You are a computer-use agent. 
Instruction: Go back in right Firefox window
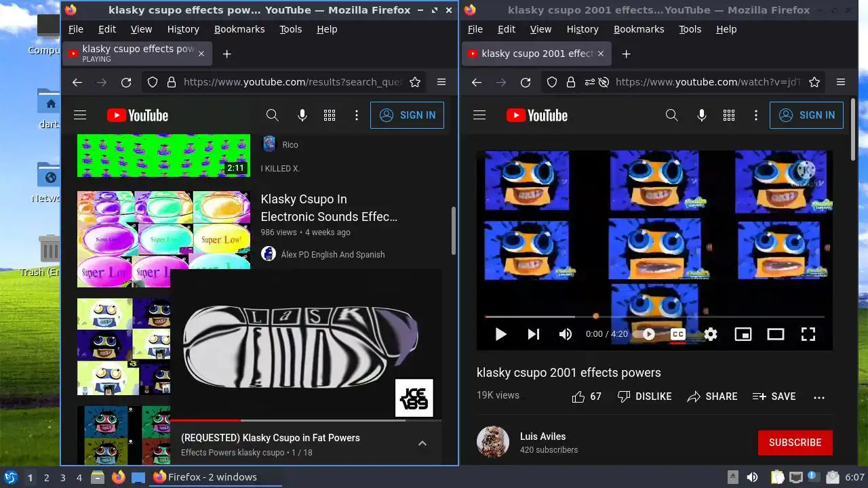click(477, 82)
